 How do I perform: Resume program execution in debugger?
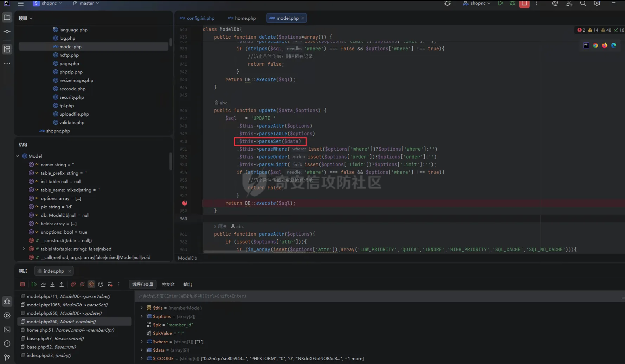(x=34, y=284)
